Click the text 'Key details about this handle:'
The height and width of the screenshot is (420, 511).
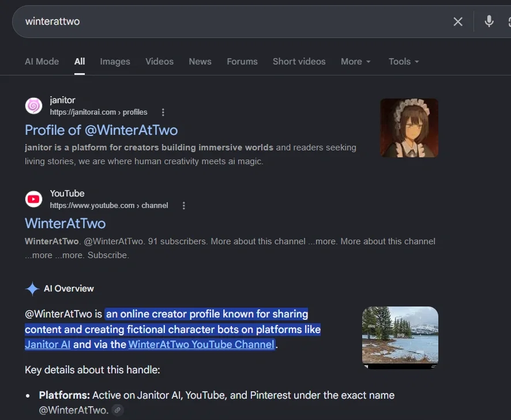(92, 370)
